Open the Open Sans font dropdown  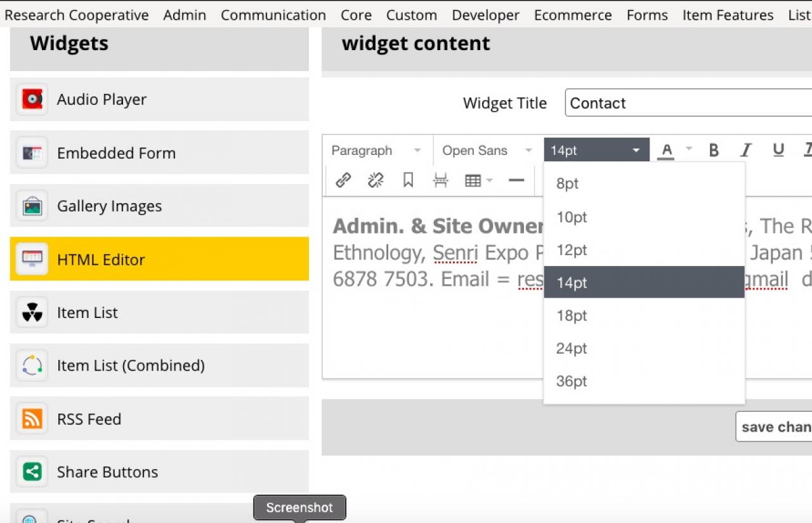click(x=487, y=150)
